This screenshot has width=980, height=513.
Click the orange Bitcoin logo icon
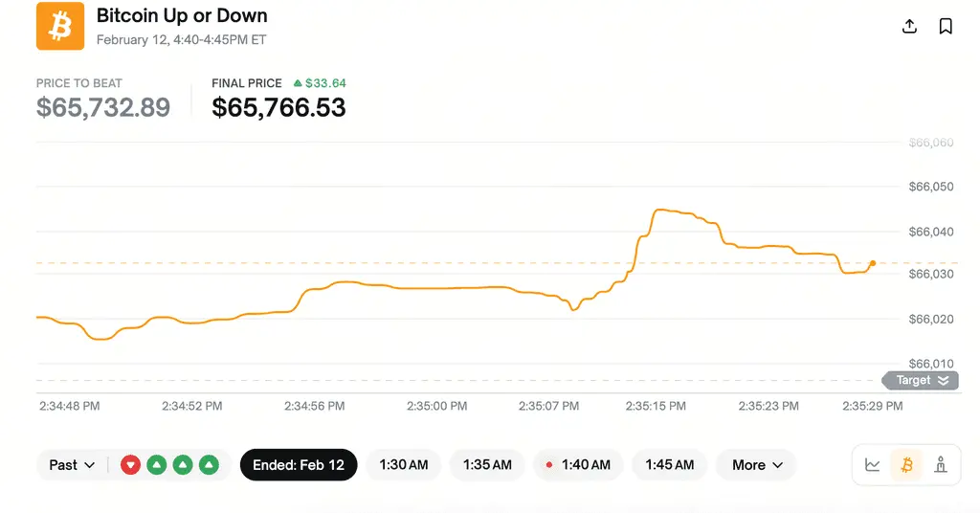click(x=60, y=26)
